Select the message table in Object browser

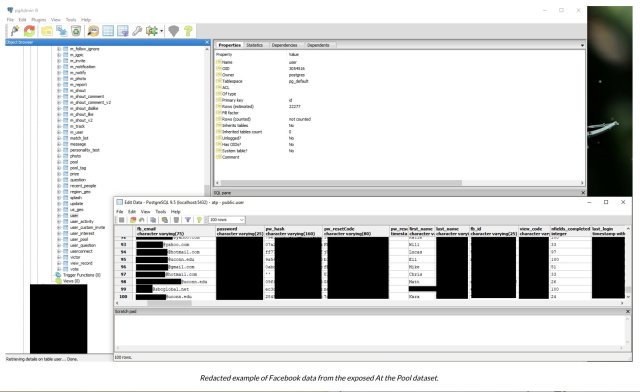coord(78,144)
